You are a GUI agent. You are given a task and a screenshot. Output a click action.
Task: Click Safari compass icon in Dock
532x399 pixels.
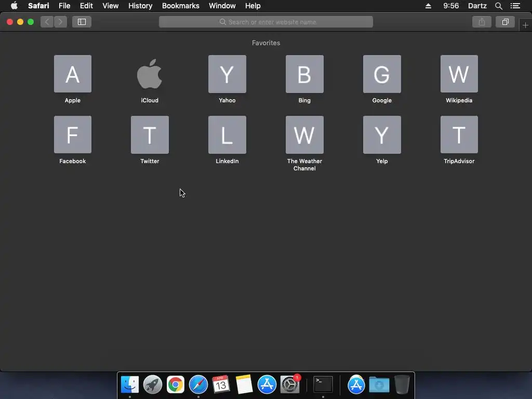pos(198,384)
